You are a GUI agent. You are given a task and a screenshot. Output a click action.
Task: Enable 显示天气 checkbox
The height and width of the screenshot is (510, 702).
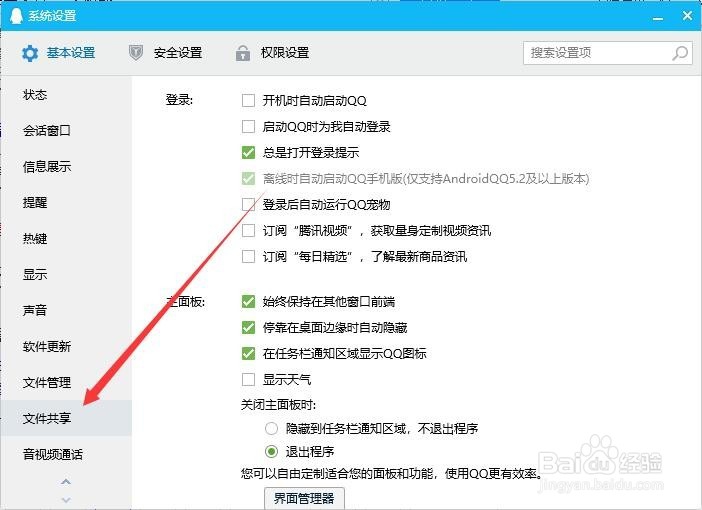pyautogui.click(x=248, y=380)
